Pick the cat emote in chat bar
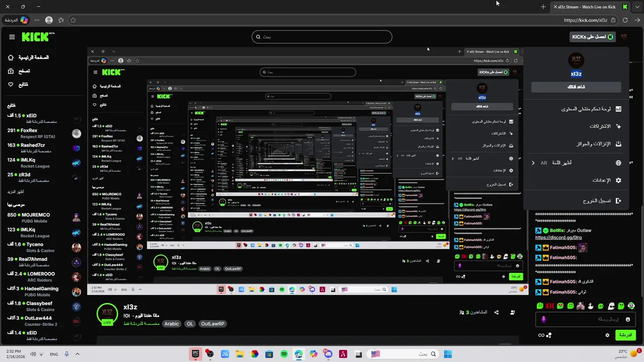 (x=580, y=306)
